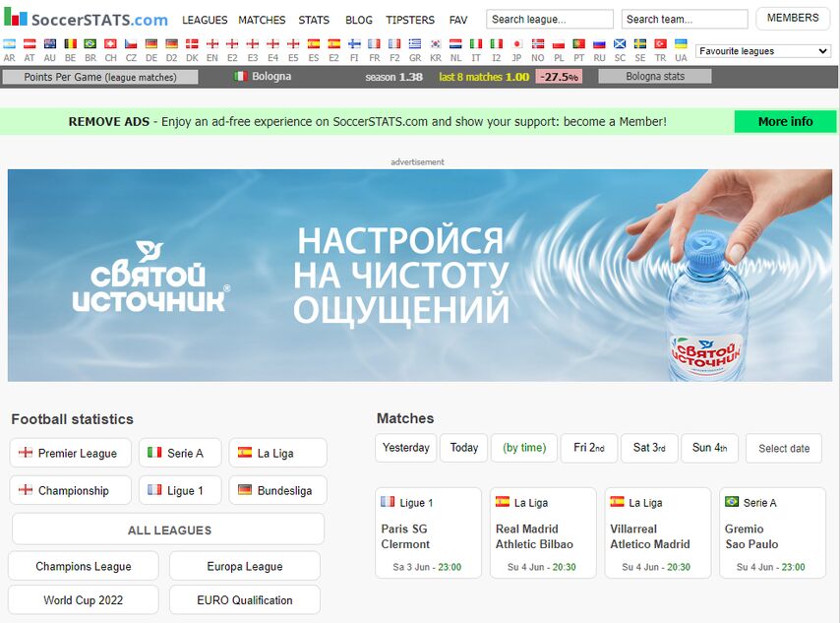Open Scotland league via SC flag
The image size is (840, 623).
point(620,44)
